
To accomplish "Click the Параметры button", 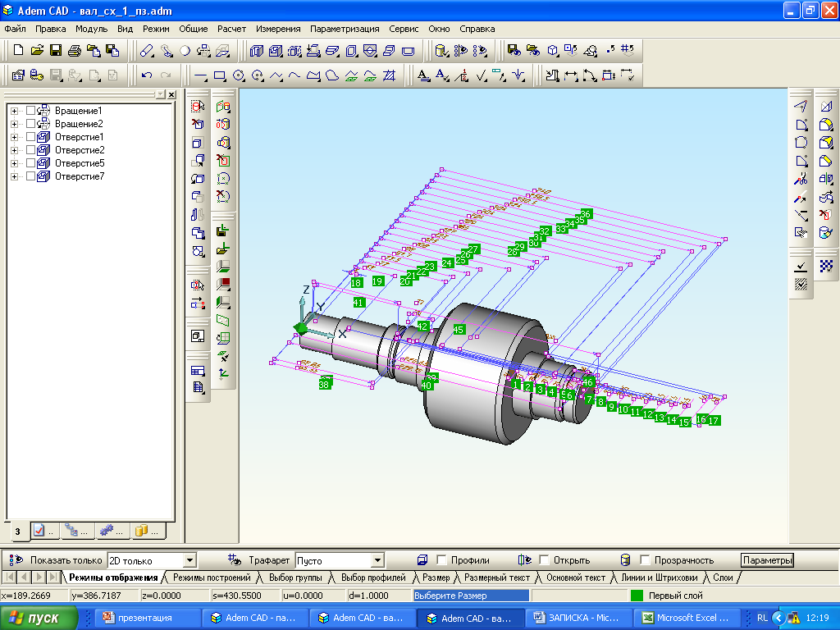I will coord(767,560).
